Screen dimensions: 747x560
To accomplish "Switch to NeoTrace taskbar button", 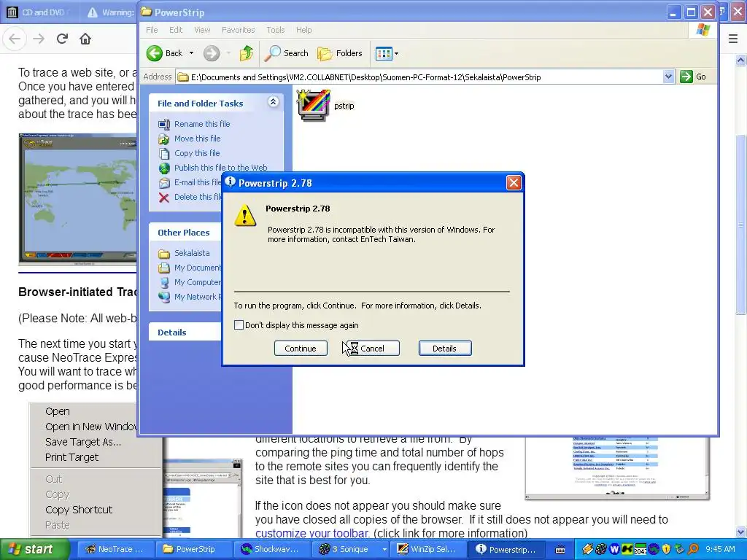I will click(x=115, y=549).
